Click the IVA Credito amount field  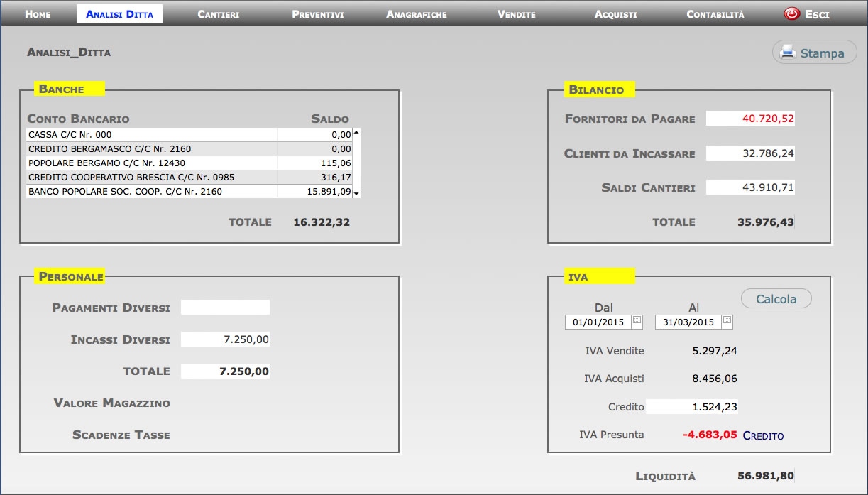pos(692,407)
